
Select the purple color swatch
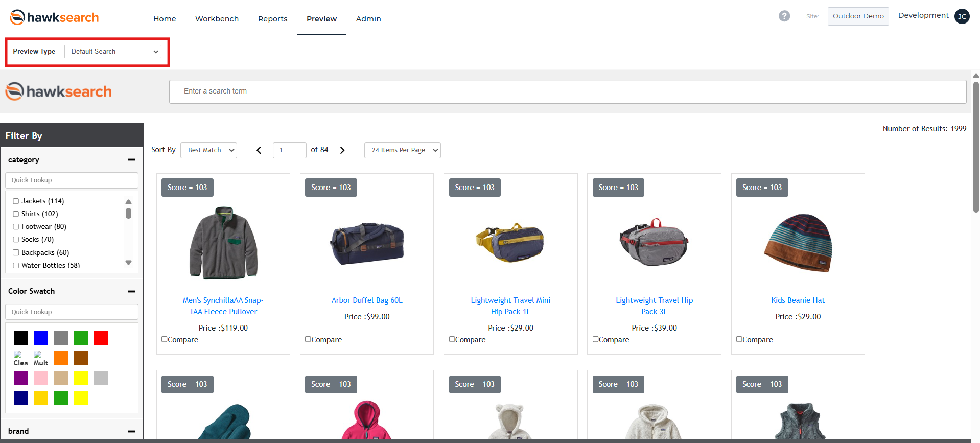coord(21,378)
